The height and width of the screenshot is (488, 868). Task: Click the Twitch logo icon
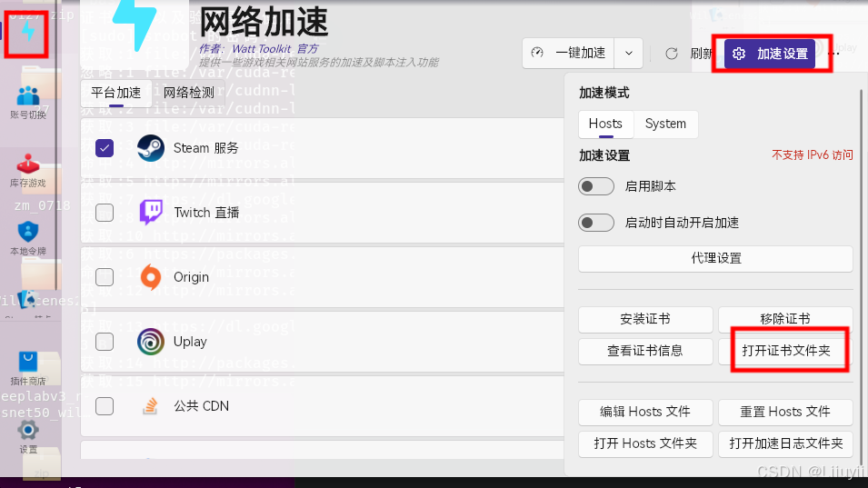pos(151,213)
